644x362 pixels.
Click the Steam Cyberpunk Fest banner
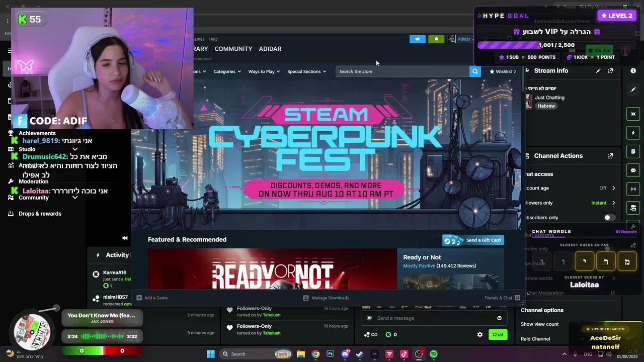(x=326, y=155)
